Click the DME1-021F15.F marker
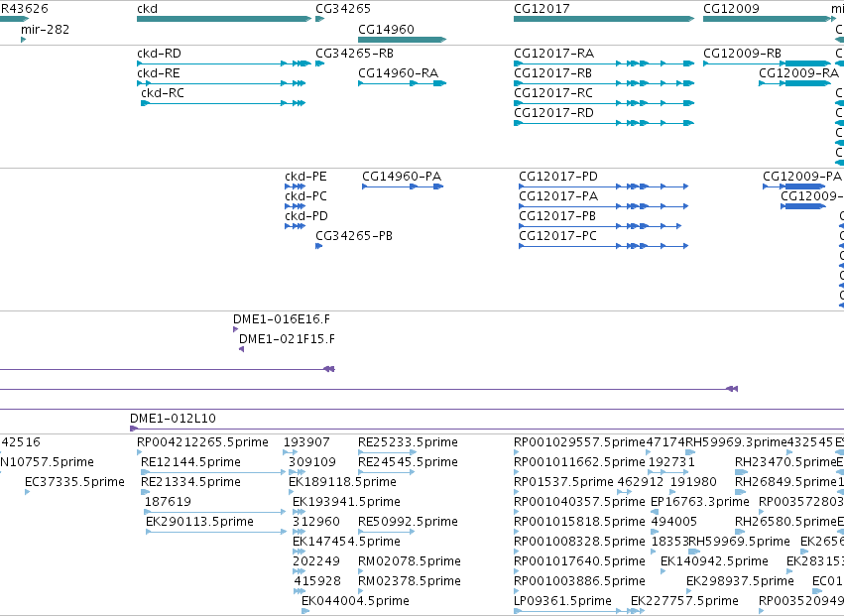The width and height of the screenshot is (844, 616). click(241, 349)
